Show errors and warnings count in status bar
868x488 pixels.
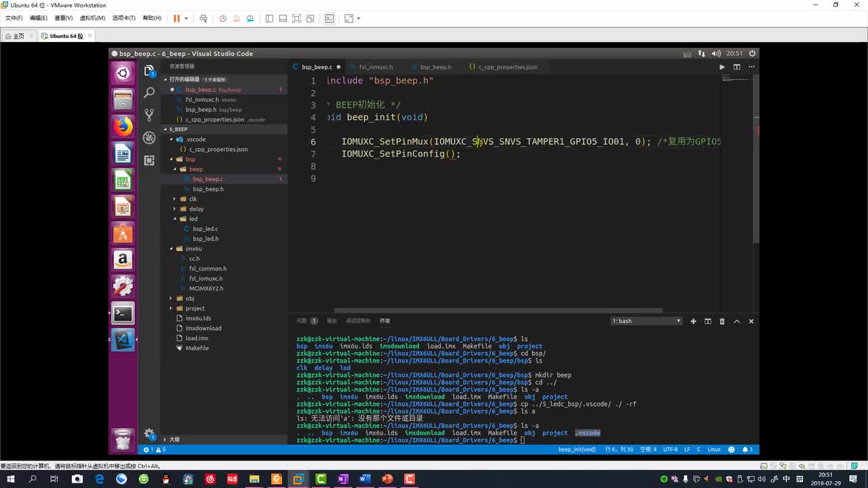154,449
